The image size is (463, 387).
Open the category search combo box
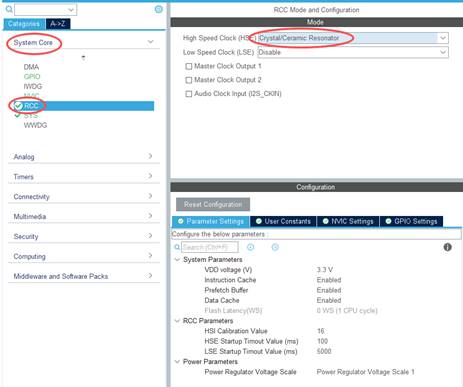pyautogui.click(x=45, y=10)
